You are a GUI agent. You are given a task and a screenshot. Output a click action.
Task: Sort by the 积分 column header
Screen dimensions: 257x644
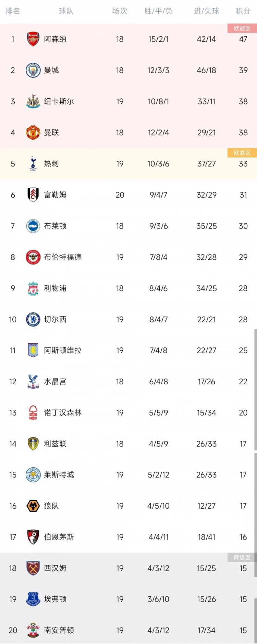tap(243, 11)
